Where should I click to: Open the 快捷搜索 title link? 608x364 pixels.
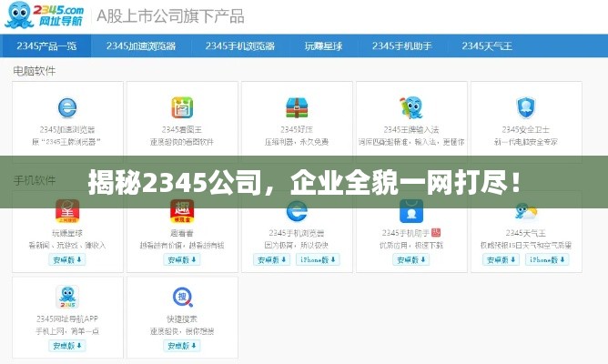182,318
